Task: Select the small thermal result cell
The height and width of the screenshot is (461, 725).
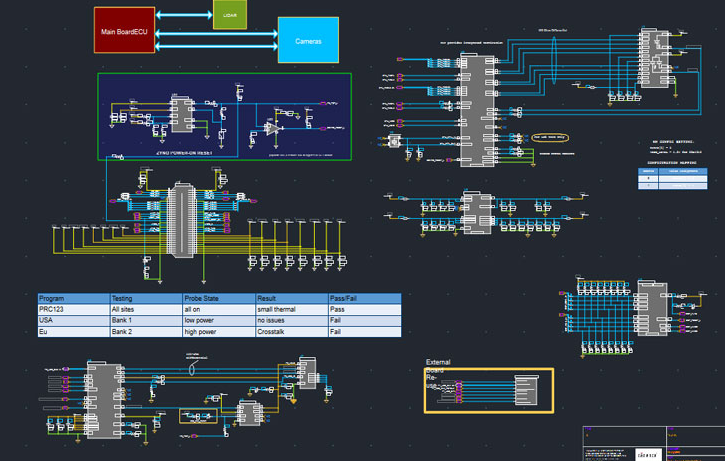Action: [290, 310]
